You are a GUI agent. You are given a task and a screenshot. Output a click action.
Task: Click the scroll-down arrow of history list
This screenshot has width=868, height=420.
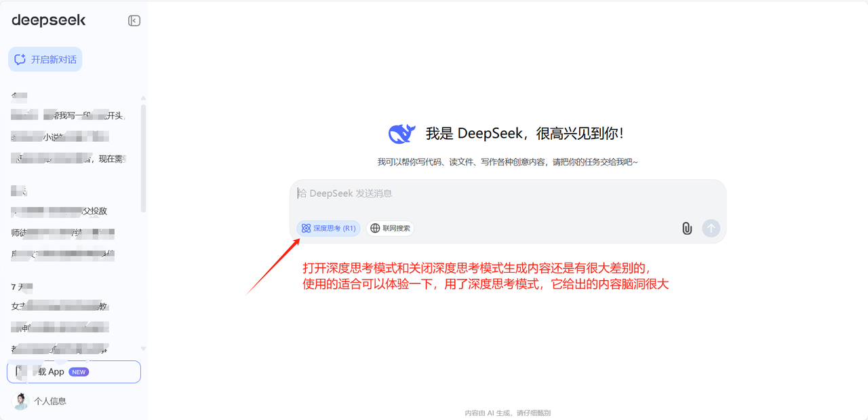[x=143, y=349]
